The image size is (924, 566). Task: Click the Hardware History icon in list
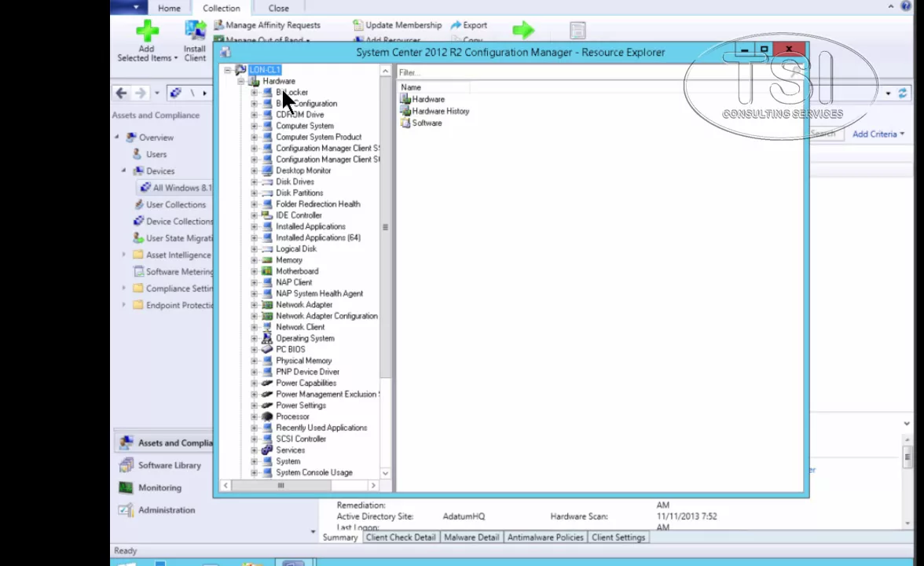[405, 111]
